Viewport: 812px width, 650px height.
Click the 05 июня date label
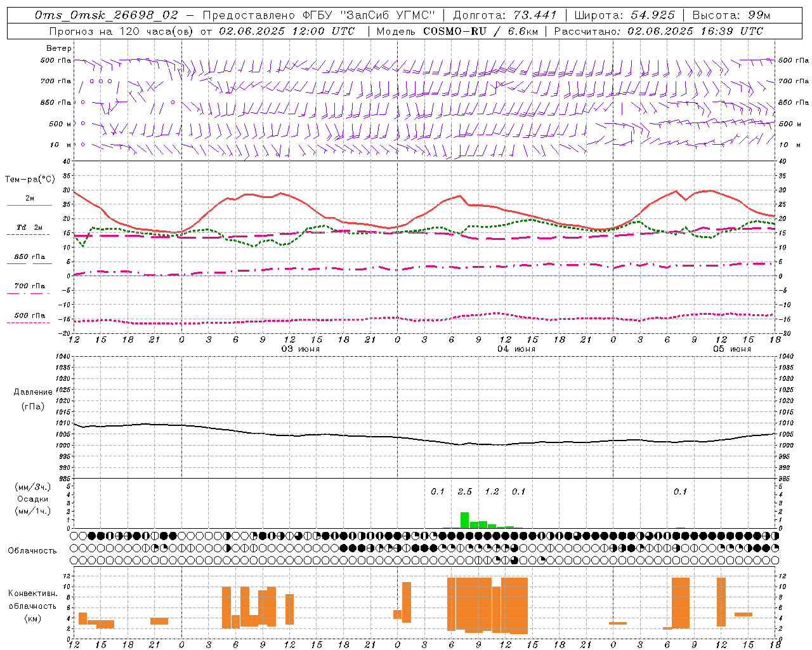pyautogui.click(x=731, y=349)
